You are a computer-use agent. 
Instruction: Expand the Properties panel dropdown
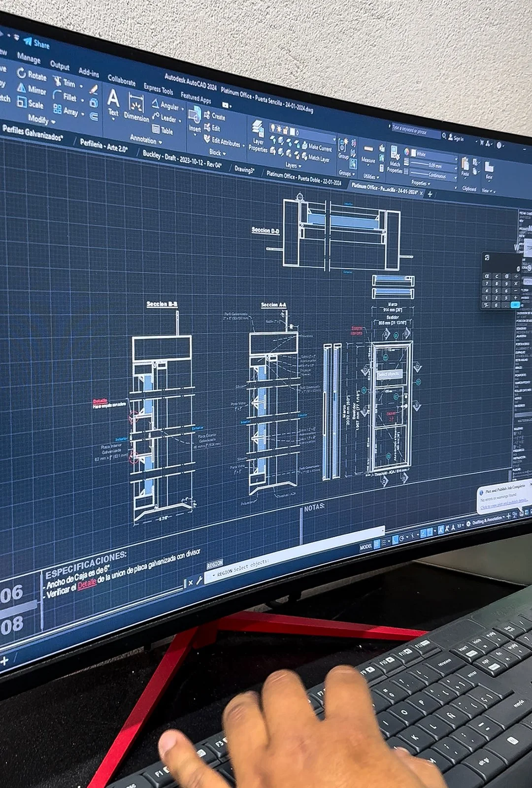421,183
